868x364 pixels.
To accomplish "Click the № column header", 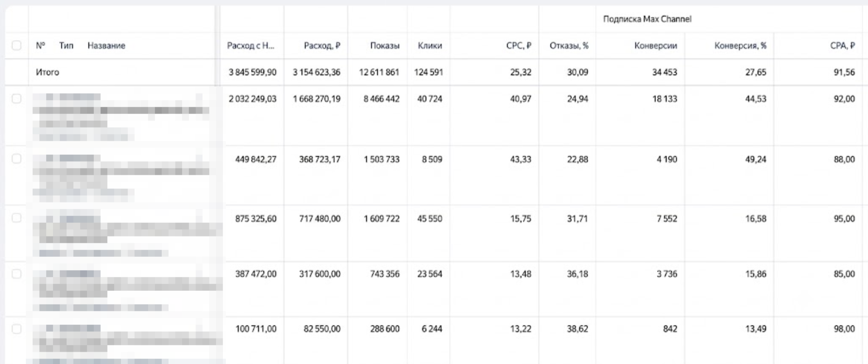I will (40, 45).
